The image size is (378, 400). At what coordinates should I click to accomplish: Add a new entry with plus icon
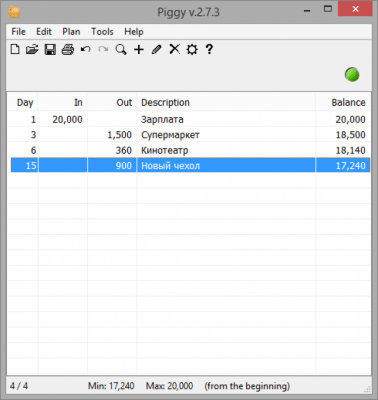139,50
